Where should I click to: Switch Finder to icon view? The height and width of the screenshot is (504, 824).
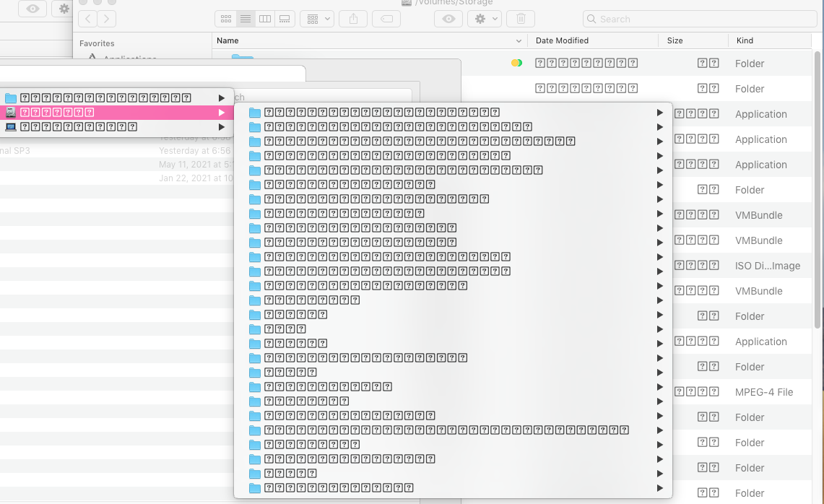pyautogui.click(x=226, y=19)
